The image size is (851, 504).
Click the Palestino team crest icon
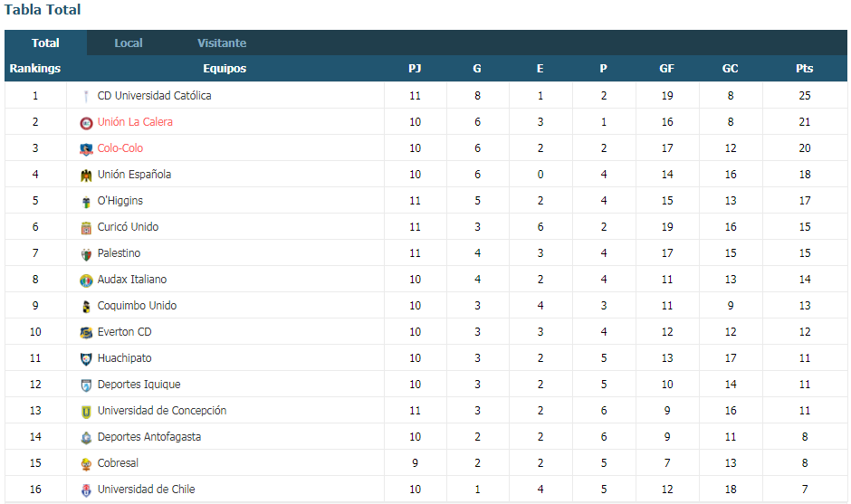click(x=86, y=253)
